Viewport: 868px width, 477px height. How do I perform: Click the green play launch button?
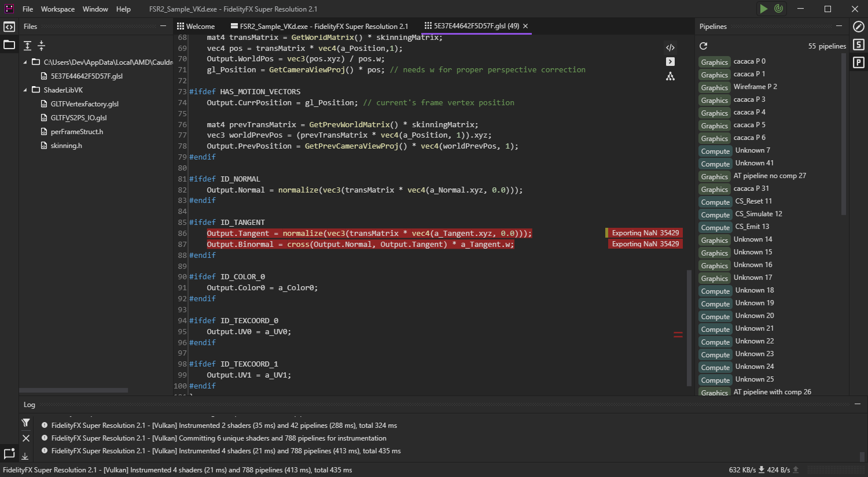(764, 9)
